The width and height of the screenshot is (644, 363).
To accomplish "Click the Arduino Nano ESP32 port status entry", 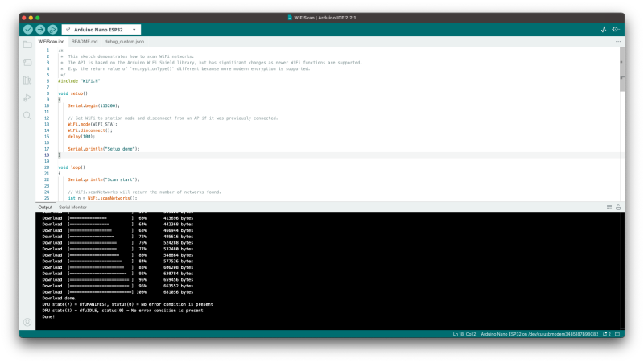I will coord(539,334).
